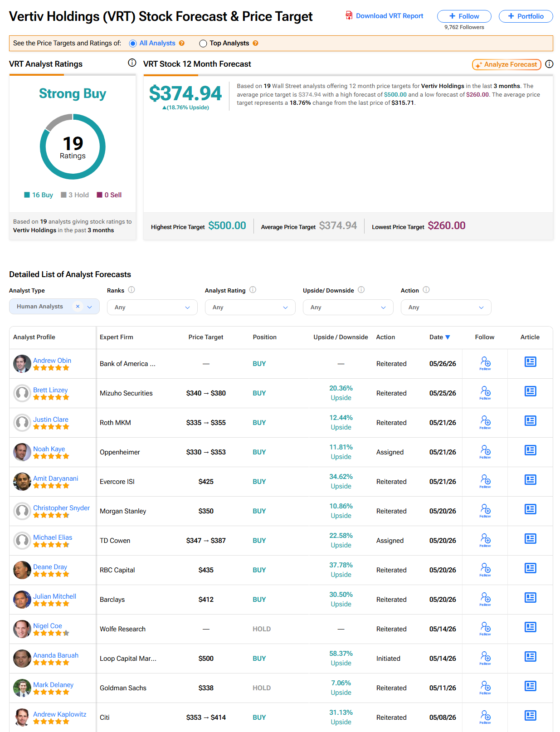Screen dimensions: 560x732
Task: Click the teal 16 Buy legend swatch
Action: (27, 195)
